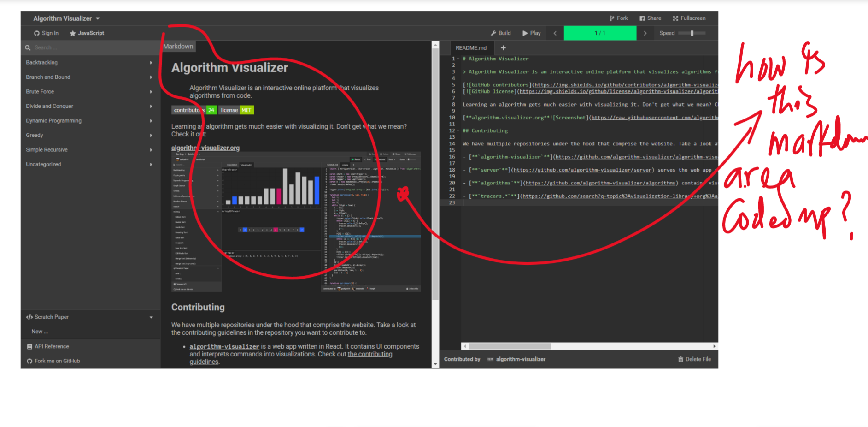This screenshot has height=427, width=868.
Task: Select the JavaScript language option
Action: pyautogui.click(x=87, y=33)
